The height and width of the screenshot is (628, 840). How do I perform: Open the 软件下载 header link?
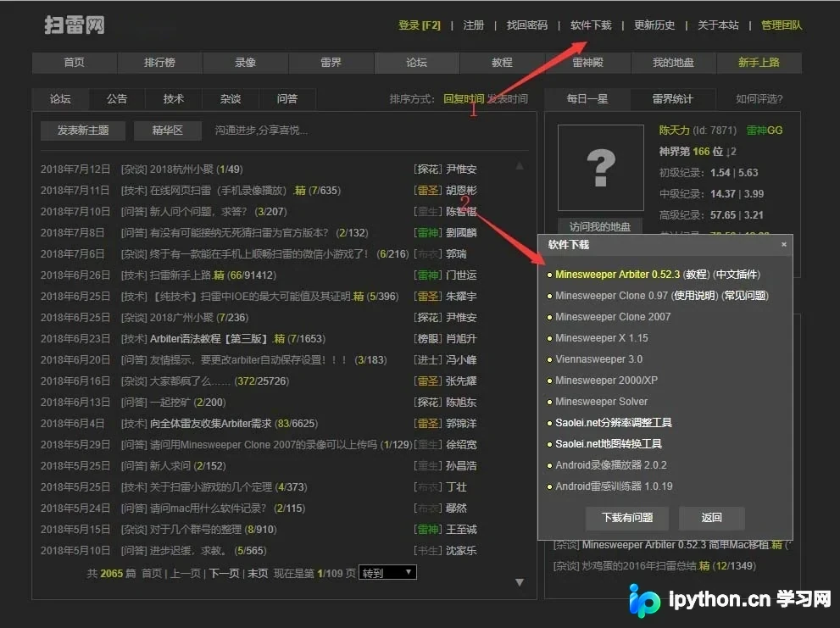[x=591, y=25]
